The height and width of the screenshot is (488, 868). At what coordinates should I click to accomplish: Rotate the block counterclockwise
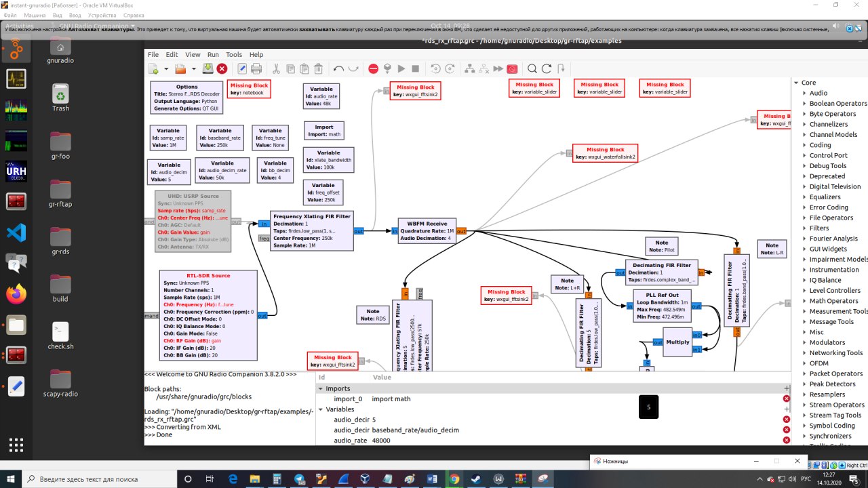click(x=435, y=68)
